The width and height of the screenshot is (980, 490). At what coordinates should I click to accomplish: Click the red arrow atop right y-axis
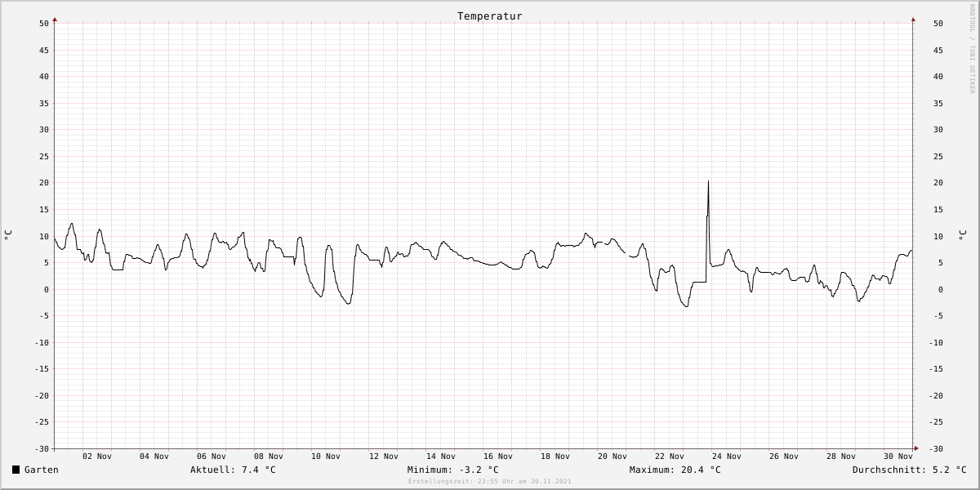(913, 18)
